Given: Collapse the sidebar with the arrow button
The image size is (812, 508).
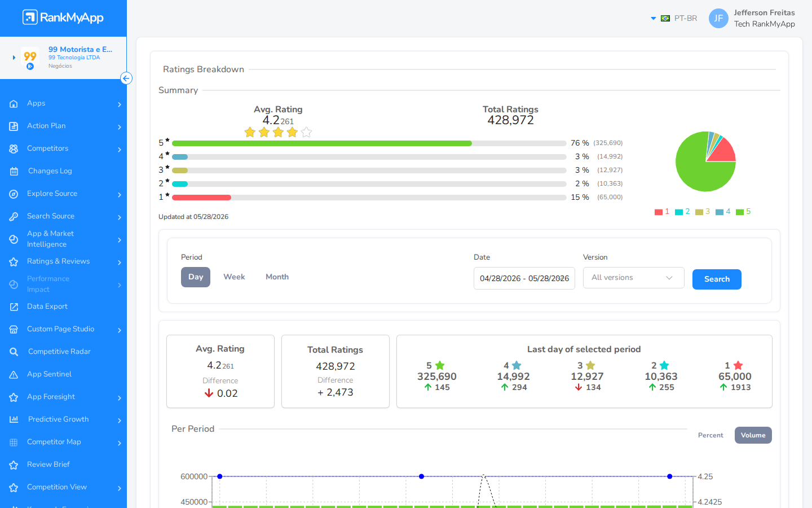Looking at the screenshot, I should point(126,78).
